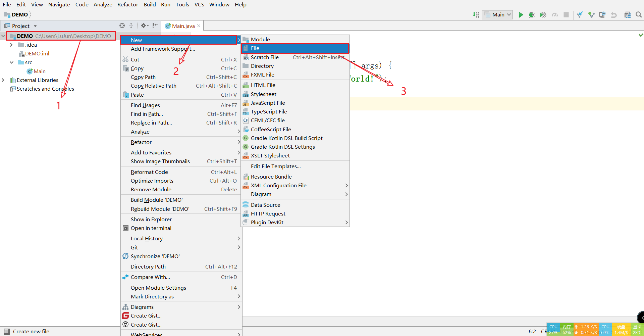Select Data Source from New submenu
The image size is (644, 336).
[296, 205]
